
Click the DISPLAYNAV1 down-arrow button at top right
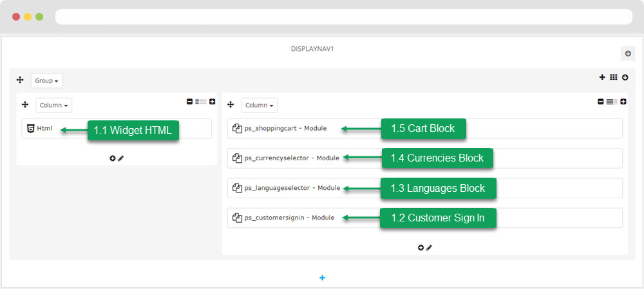tap(628, 53)
